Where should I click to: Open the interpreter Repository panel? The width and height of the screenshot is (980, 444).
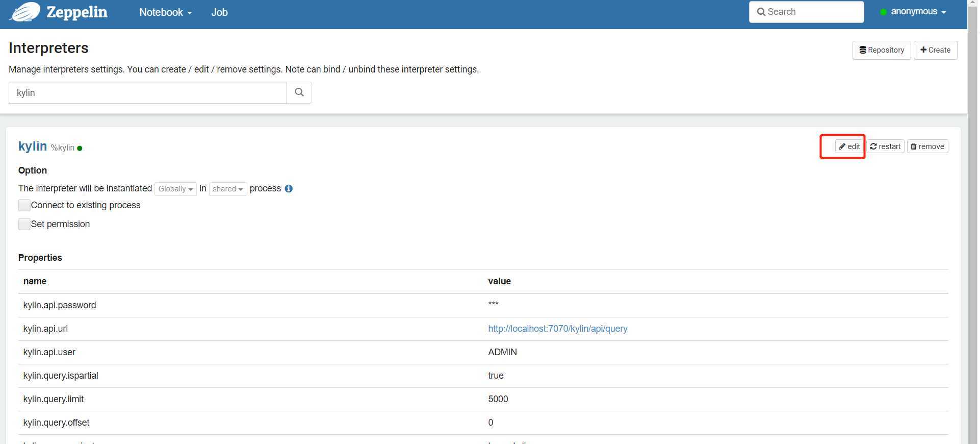pos(881,50)
